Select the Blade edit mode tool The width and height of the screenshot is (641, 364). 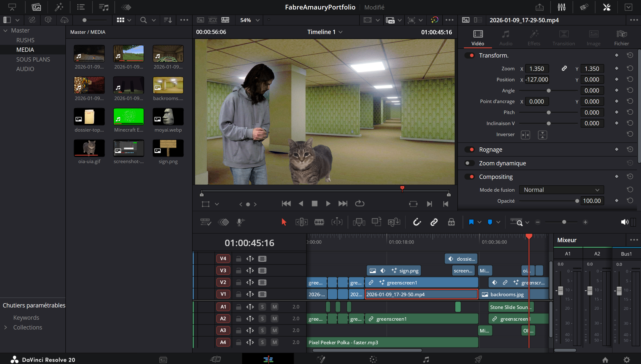[319, 222]
